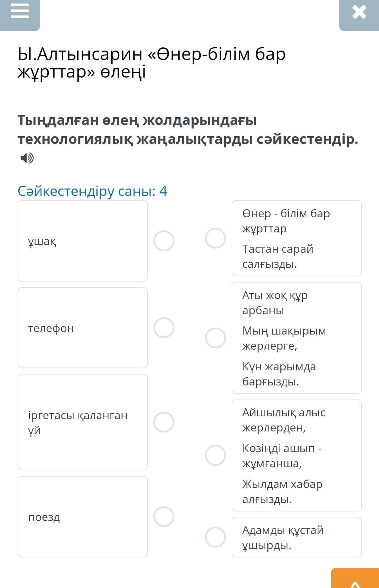Play the audio speaker icon
This screenshot has height=588, width=379.
point(27,158)
